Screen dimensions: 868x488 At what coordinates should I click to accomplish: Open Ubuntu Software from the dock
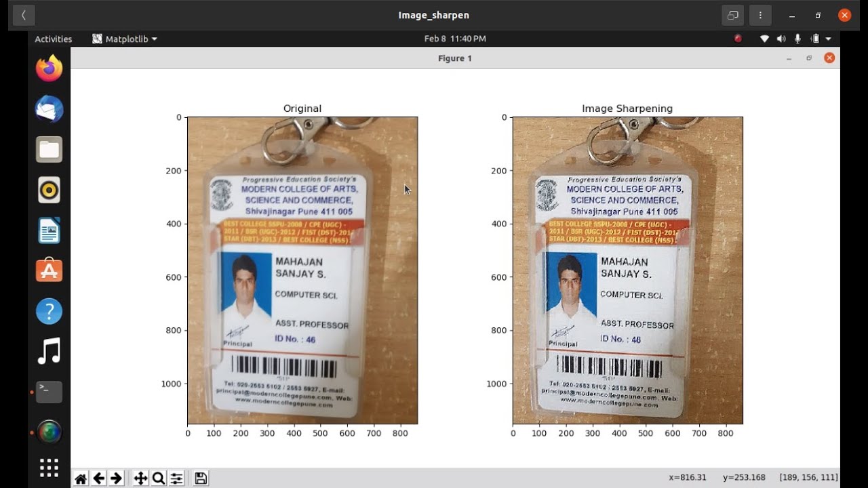pyautogui.click(x=50, y=270)
